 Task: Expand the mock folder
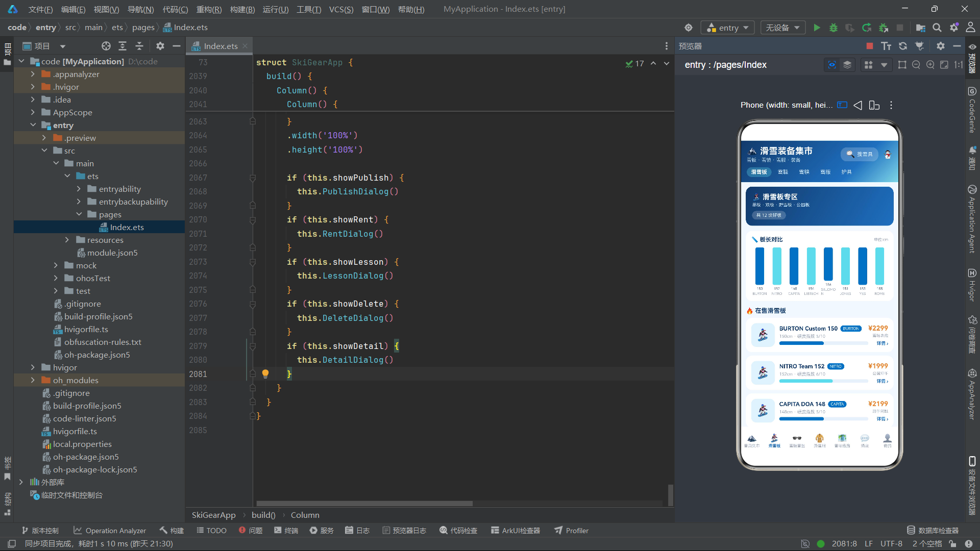tap(56, 265)
